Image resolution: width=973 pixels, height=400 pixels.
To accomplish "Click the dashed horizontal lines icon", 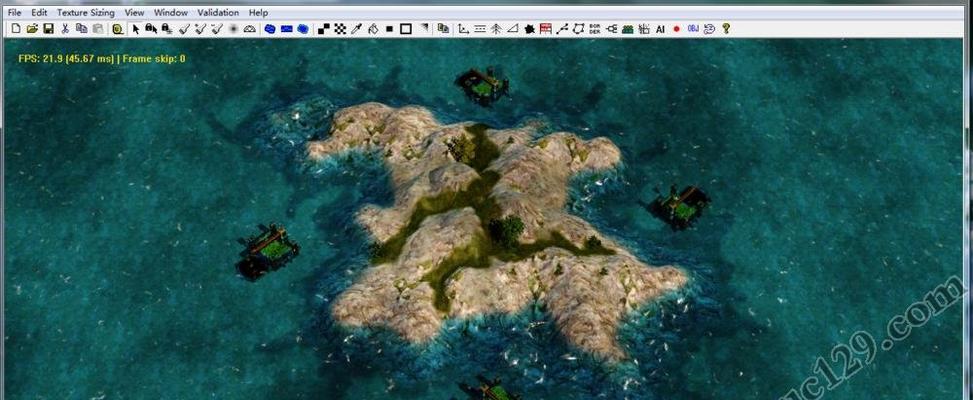I will point(480,29).
